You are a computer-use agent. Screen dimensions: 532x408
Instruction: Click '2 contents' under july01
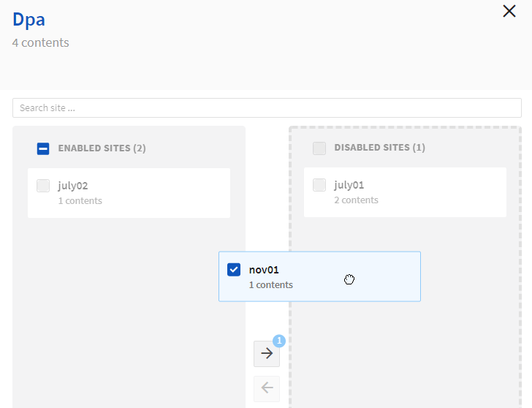click(357, 200)
